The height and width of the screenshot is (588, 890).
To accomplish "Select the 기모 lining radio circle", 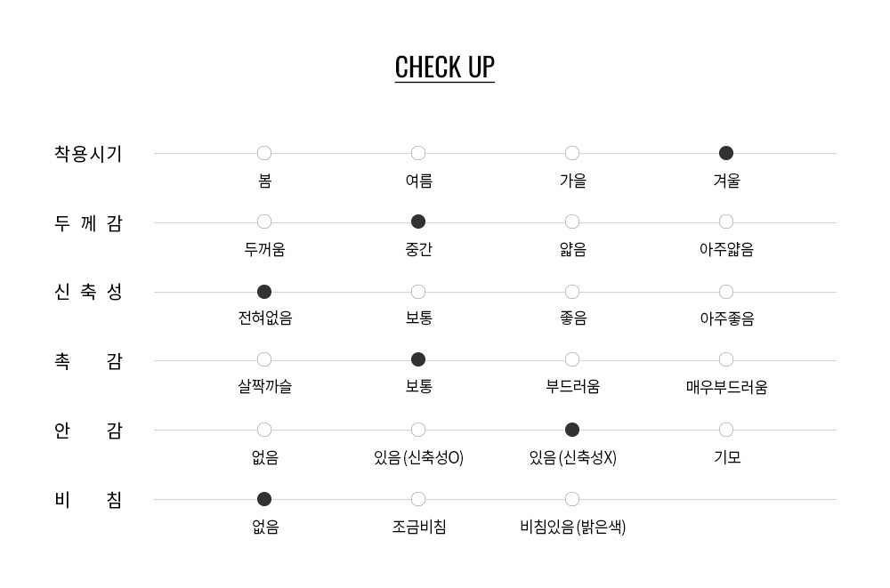I will tap(726, 430).
